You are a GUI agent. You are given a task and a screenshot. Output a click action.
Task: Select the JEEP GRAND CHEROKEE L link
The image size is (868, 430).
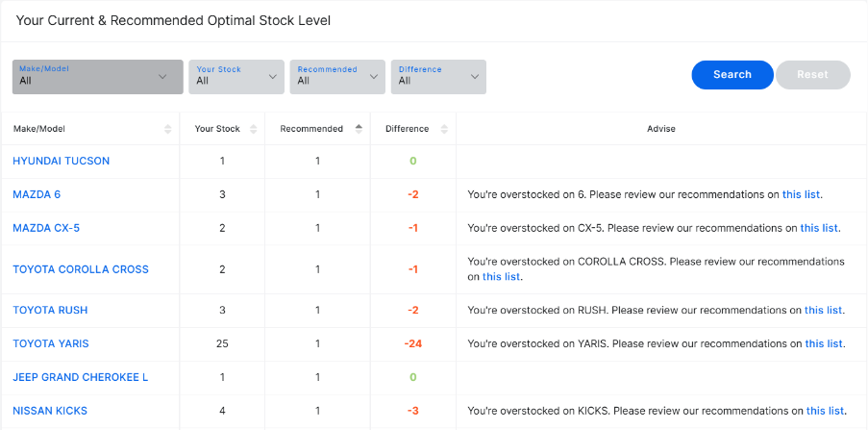80,377
